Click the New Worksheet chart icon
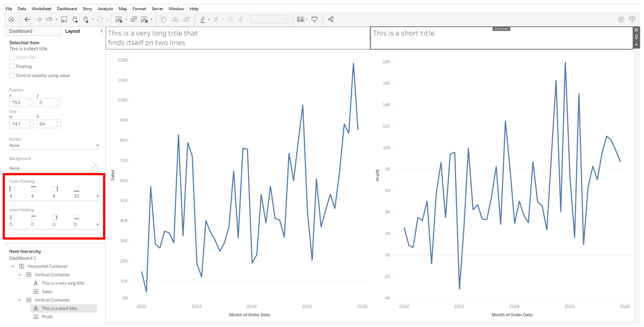This screenshot has width=644, height=327. click(119, 20)
